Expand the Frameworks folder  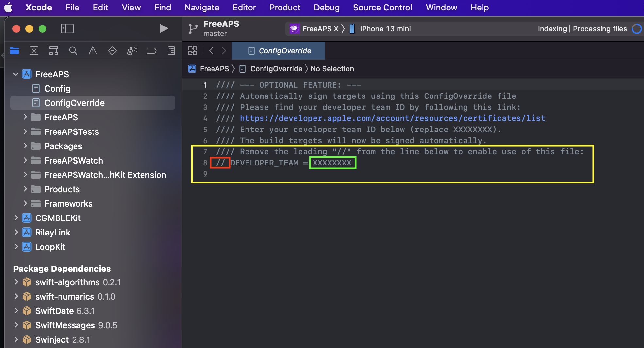[25, 203]
